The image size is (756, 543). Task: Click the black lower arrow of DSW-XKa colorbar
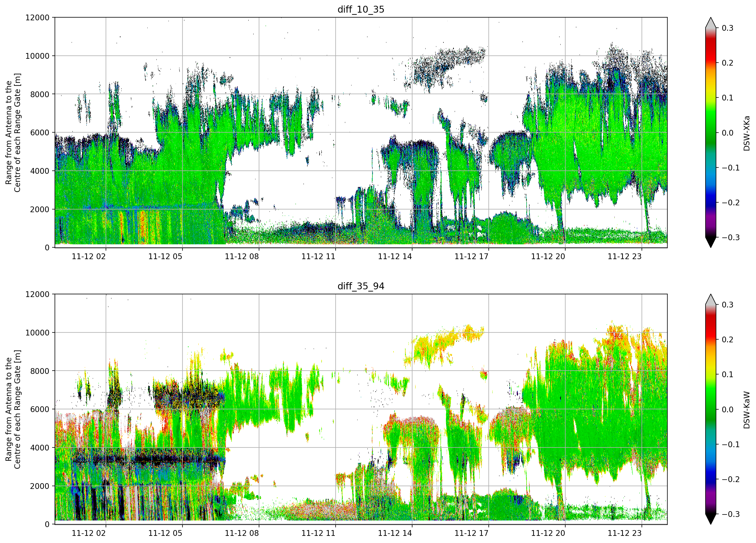click(x=711, y=242)
